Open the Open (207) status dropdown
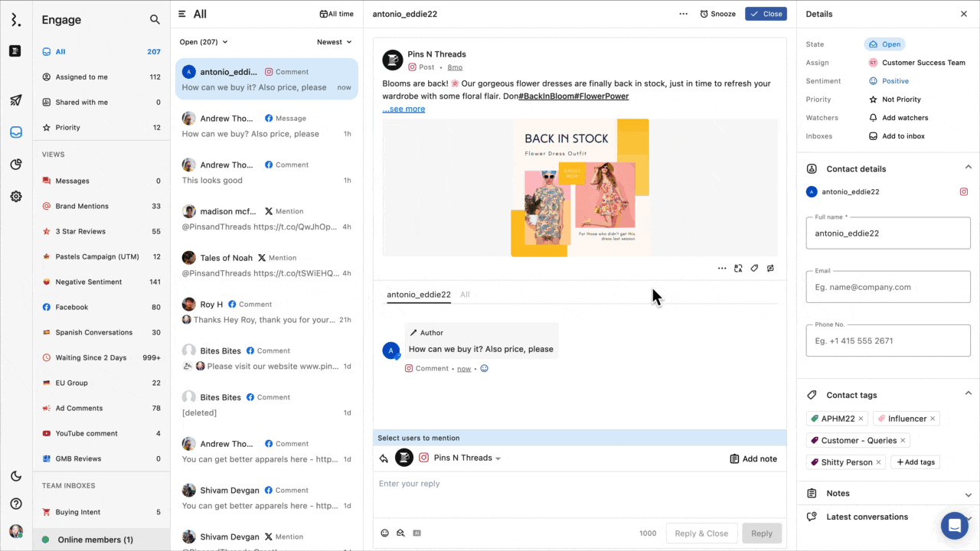Viewport: 980px width, 551px height. pyautogui.click(x=204, y=42)
